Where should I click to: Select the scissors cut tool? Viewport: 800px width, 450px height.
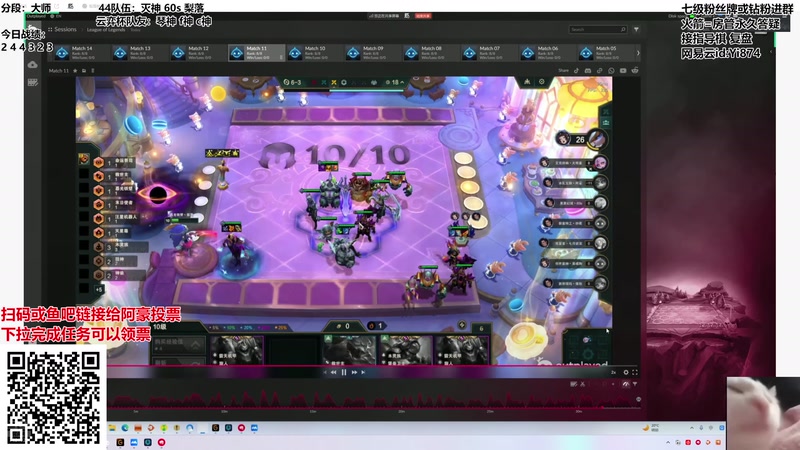click(x=583, y=384)
